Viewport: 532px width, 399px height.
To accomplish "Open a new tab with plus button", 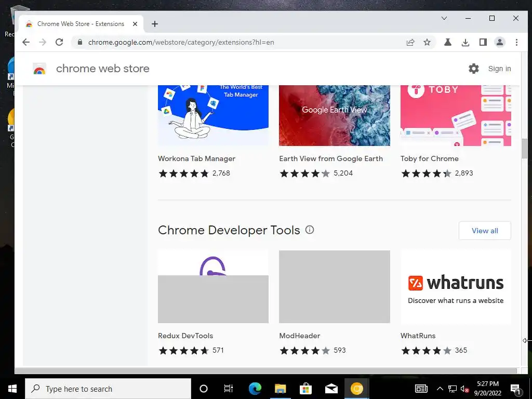I will point(155,24).
